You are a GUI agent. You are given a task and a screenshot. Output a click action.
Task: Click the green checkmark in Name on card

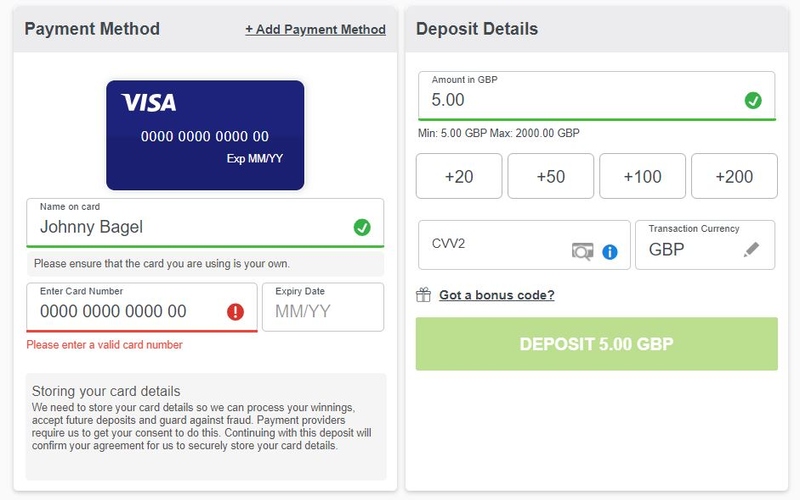pyautogui.click(x=362, y=227)
